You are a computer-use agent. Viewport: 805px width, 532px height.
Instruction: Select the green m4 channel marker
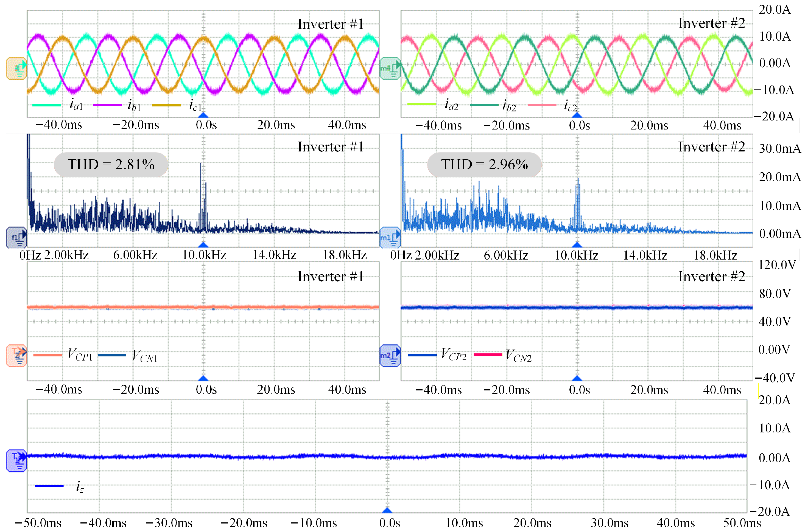(x=390, y=68)
